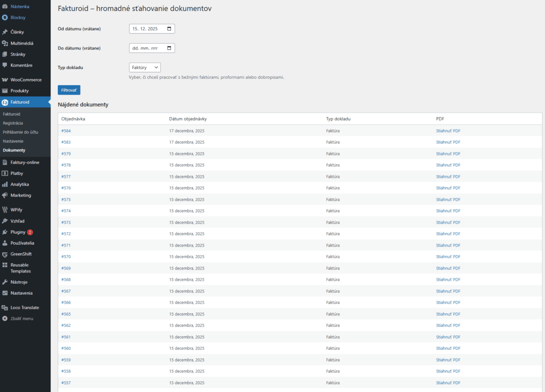This screenshot has width=545, height=392.
Task: Open Prihlásenie do účtu submenu item
Action: coord(20,132)
